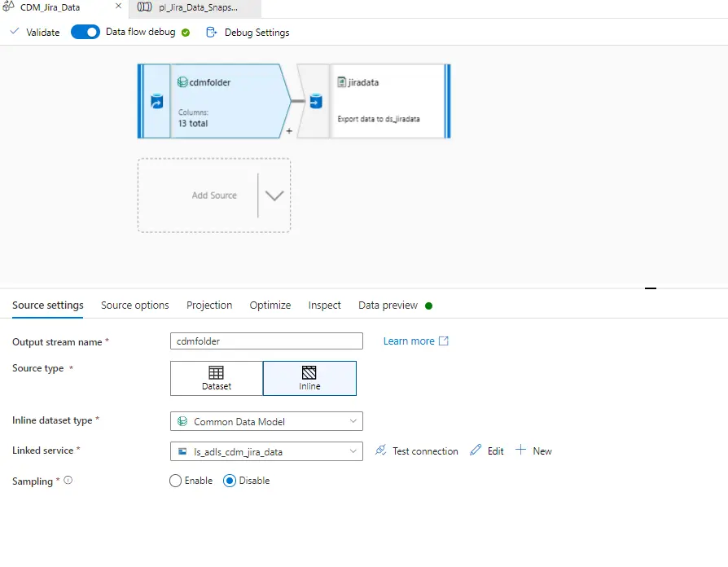
Task: Open Debug Settings
Action: click(248, 32)
